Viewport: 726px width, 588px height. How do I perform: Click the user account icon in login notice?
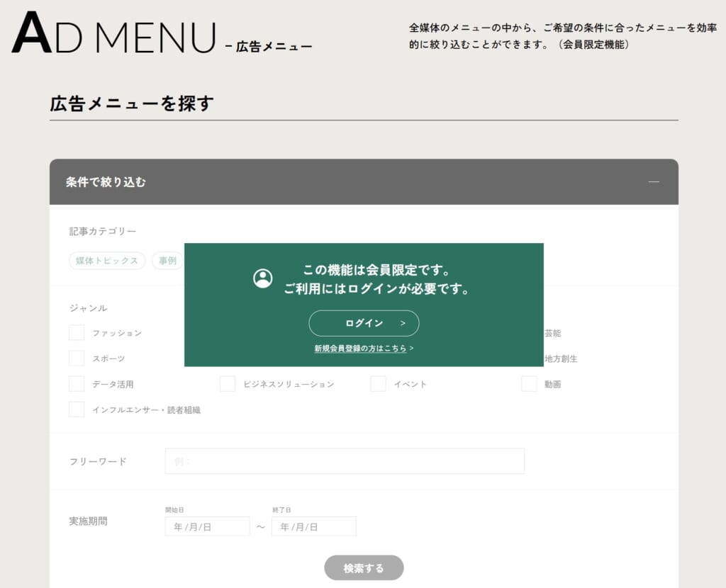click(262, 278)
